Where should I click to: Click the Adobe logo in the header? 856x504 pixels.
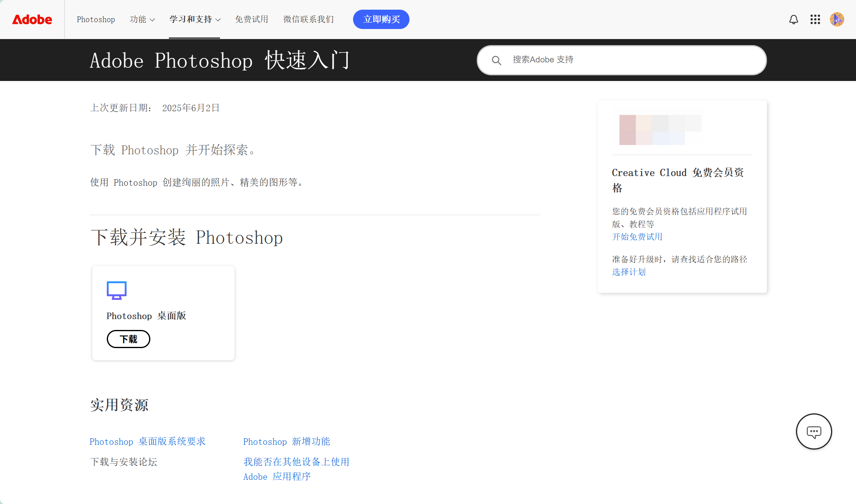32,19
